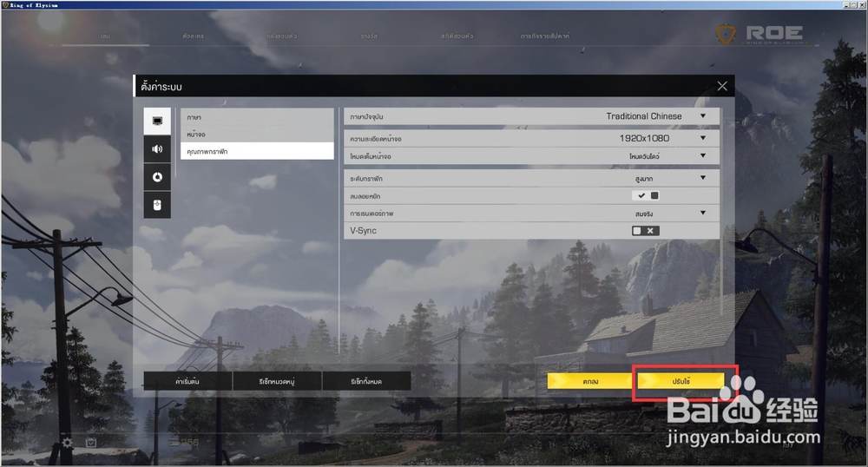Click the รีเซ็ททั้งหมด reset all button
This screenshot has width=868, height=467.
pos(366,381)
